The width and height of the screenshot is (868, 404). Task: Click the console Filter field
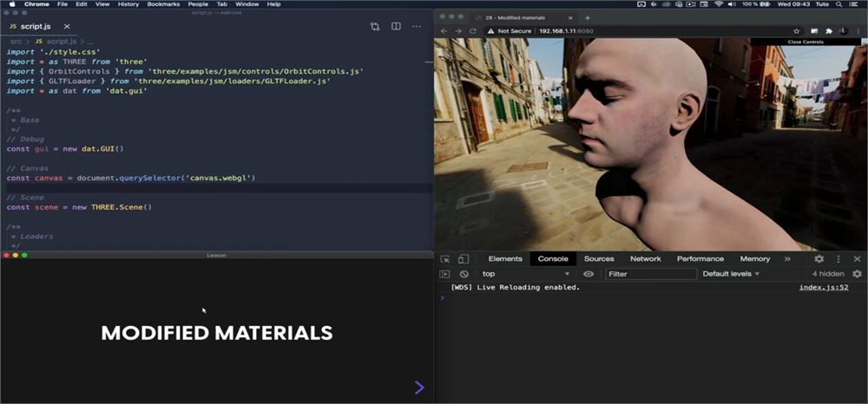pos(651,274)
